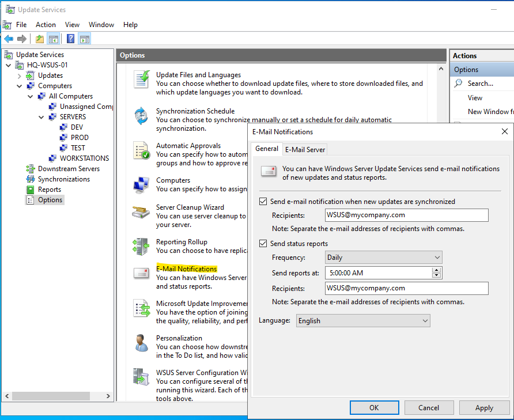Switch to the E-Mail Server tab

click(305, 149)
